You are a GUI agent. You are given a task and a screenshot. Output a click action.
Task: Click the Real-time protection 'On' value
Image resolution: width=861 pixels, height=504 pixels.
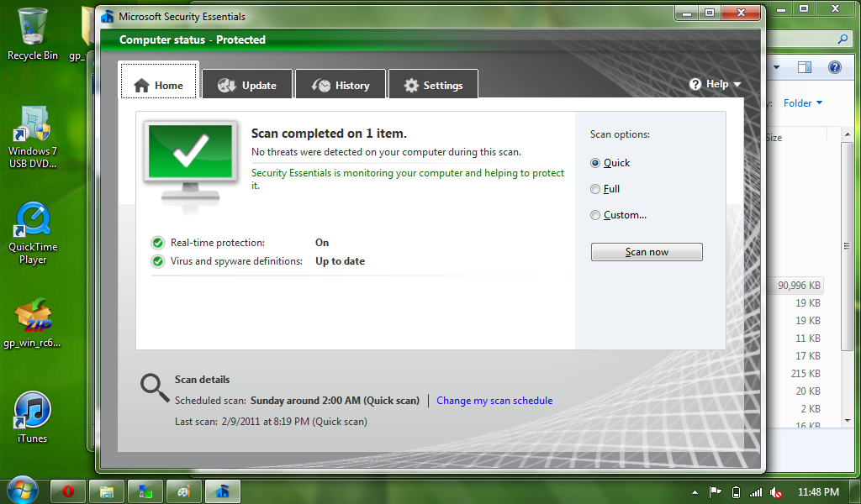[322, 243]
